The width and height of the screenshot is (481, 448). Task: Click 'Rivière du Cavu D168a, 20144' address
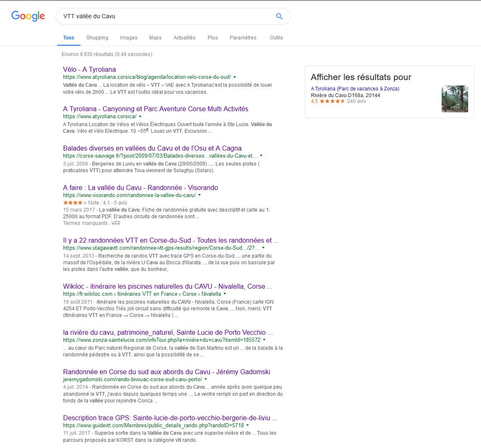pos(345,95)
